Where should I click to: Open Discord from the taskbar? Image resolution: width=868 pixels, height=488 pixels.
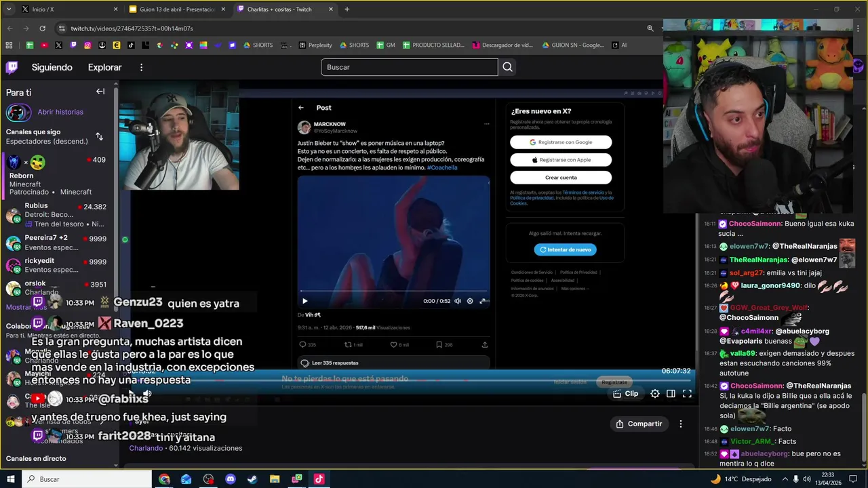231,479
